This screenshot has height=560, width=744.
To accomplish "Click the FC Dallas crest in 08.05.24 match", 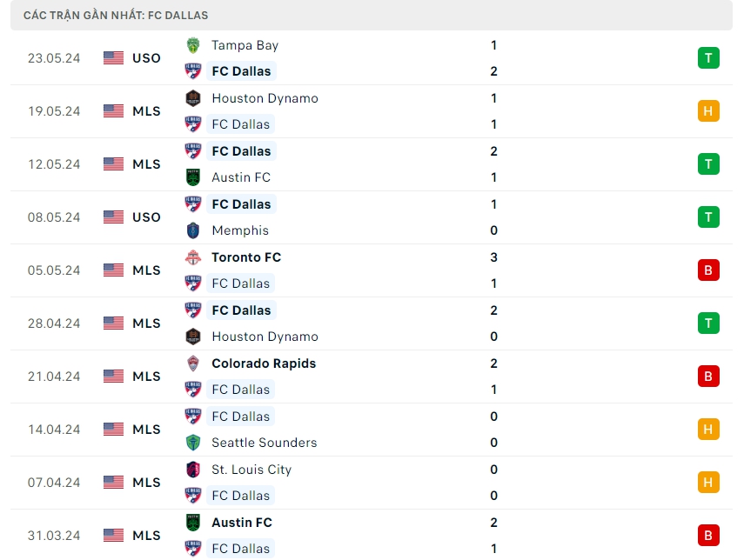I will 193,204.
